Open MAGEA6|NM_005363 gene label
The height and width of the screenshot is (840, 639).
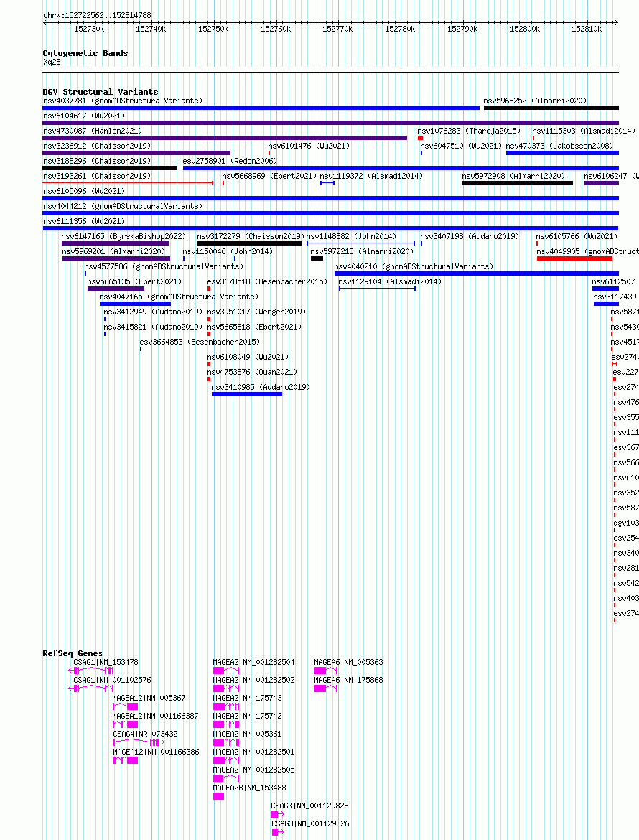point(348,662)
